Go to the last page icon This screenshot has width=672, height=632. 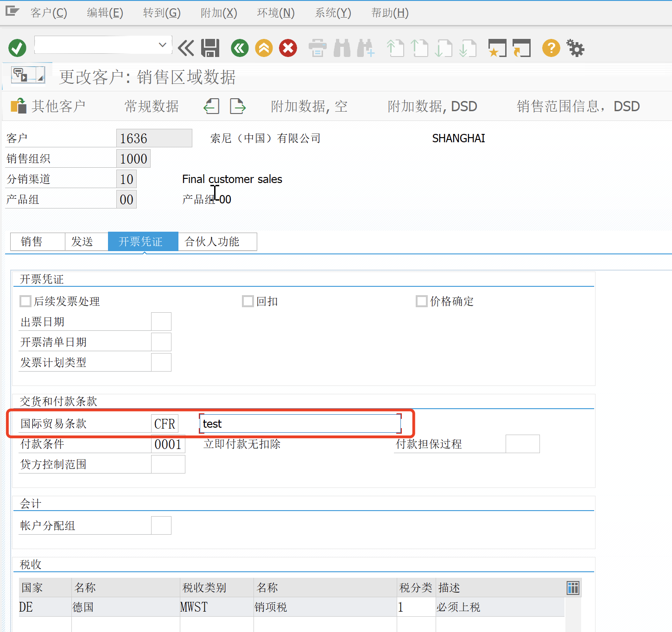(468, 48)
